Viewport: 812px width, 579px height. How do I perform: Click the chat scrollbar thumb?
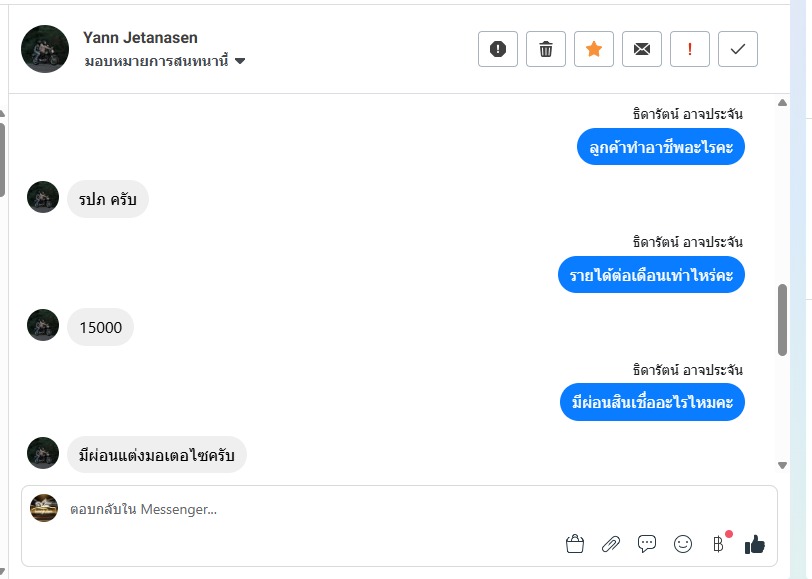pos(782,320)
